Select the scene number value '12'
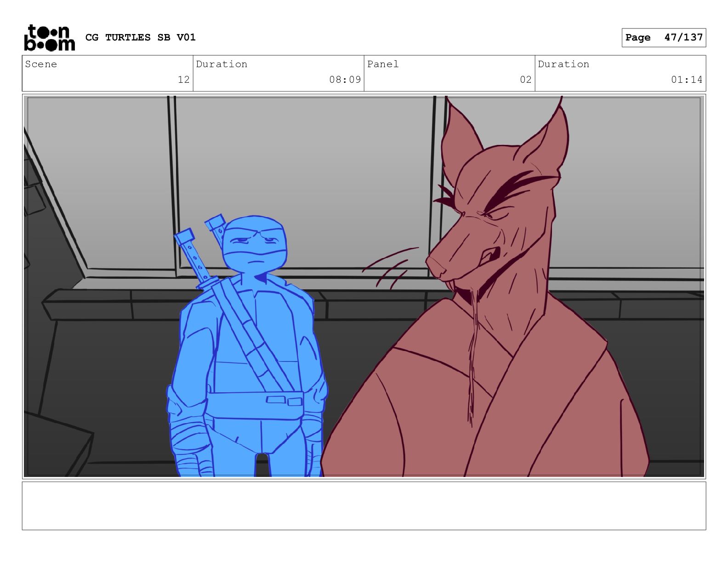 click(184, 80)
